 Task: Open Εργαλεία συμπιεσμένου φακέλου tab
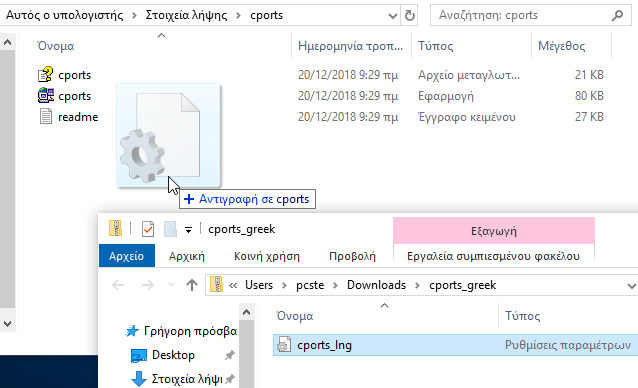tap(493, 256)
